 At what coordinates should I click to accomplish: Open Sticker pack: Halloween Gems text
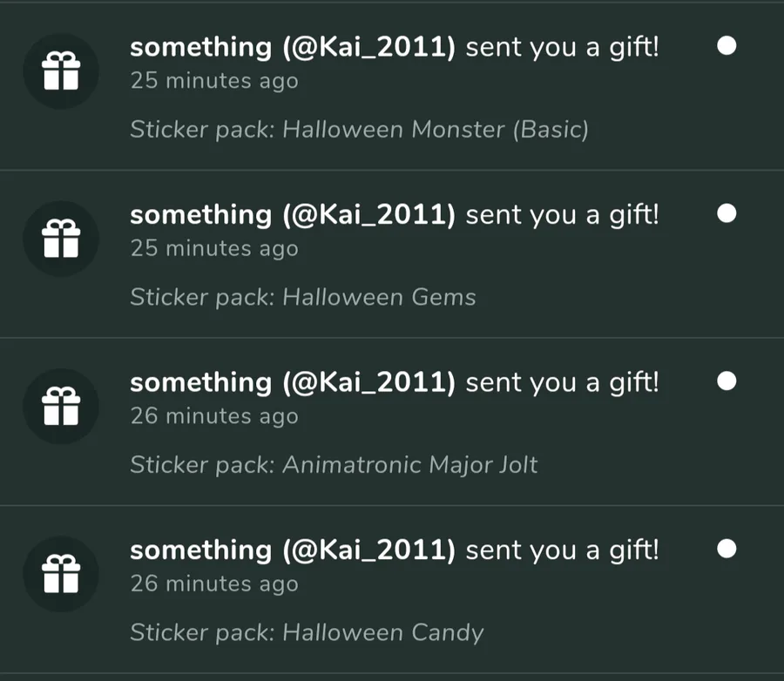[x=303, y=298]
